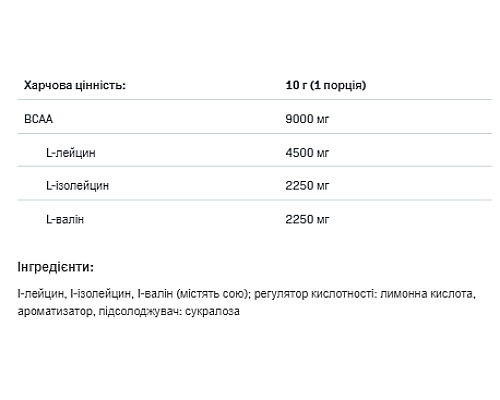Click 'l-валін' in the ingredients paragraph

click(155, 294)
